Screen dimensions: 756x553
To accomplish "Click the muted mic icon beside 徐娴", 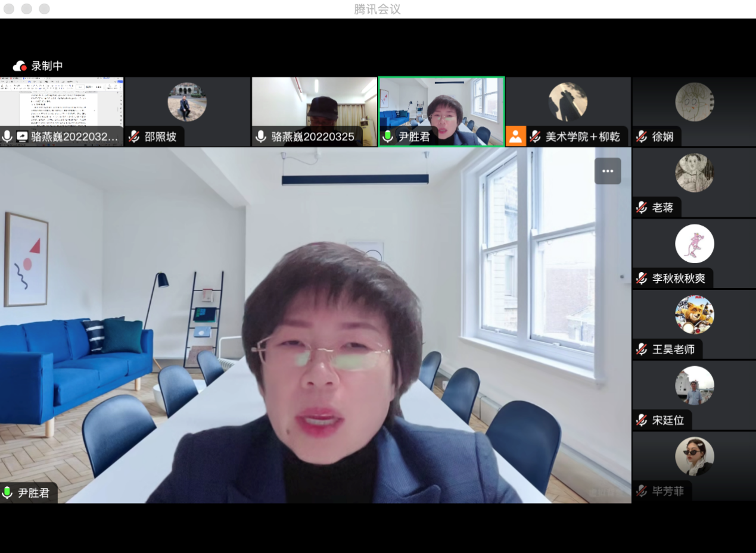I will coord(642,136).
